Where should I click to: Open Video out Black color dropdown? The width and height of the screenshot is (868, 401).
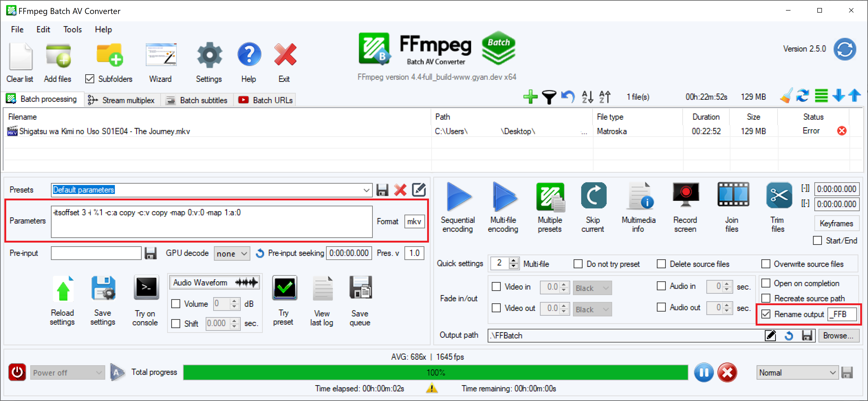click(x=592, y=309)
